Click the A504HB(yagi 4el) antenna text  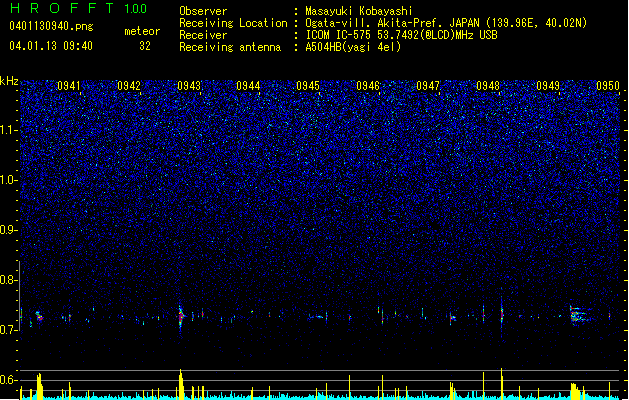pyautogui.click(x=353, y=47)
